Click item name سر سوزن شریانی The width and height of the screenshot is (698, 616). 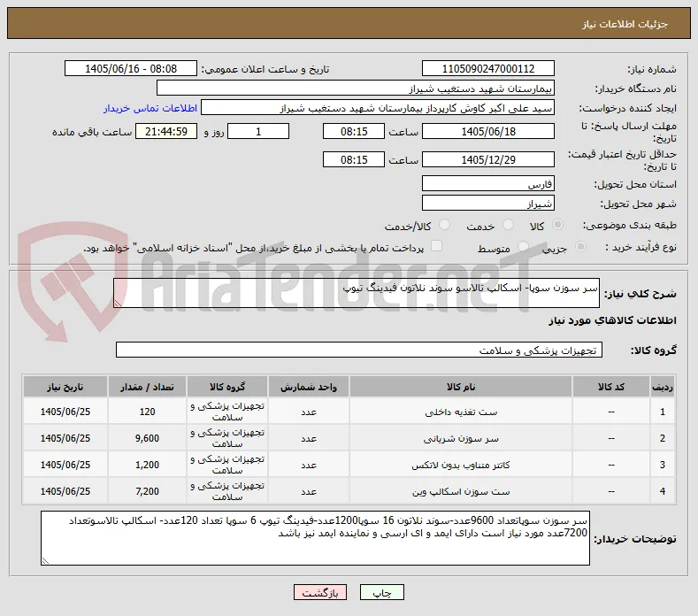click(461, 439)
